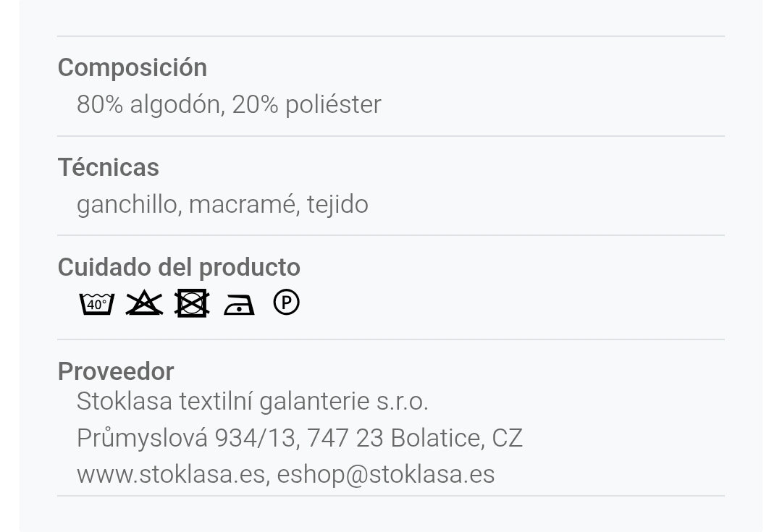
Task: Select the Proveedor heading
Action: pos(116,371)
